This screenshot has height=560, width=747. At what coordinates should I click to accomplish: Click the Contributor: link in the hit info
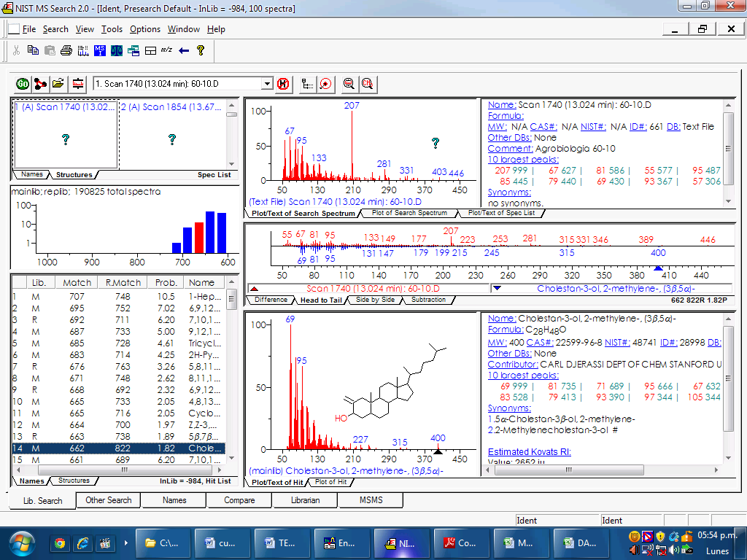(x=513, y=365)
